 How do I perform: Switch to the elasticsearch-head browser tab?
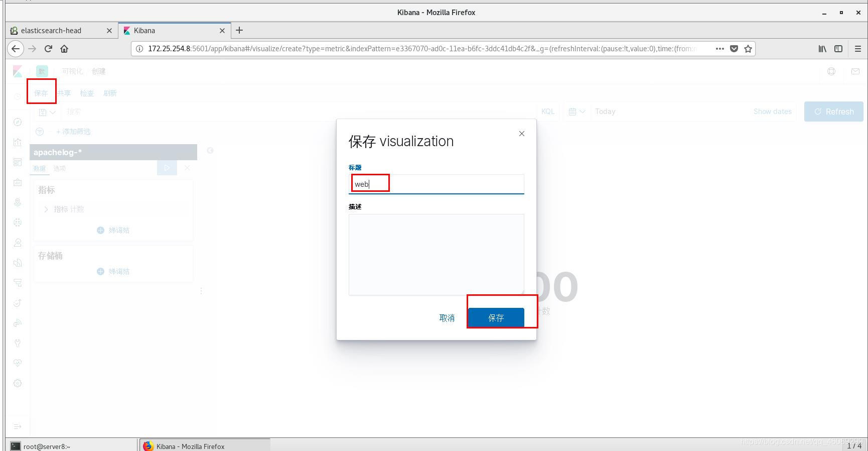click(61, 31)
